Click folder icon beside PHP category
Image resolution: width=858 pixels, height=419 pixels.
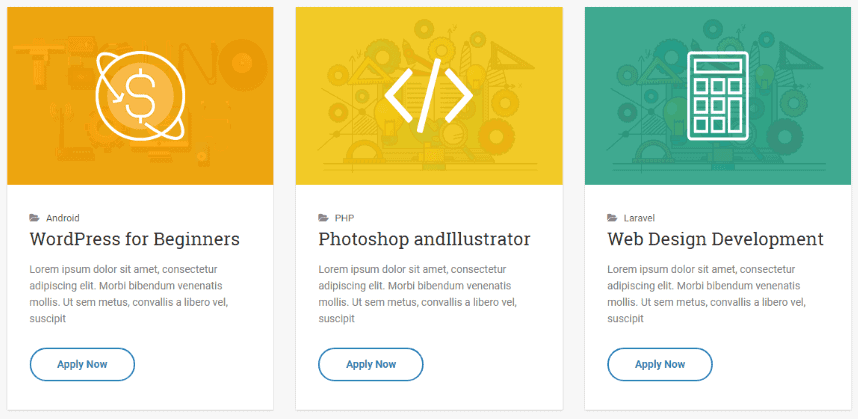[x=323, y=217]
